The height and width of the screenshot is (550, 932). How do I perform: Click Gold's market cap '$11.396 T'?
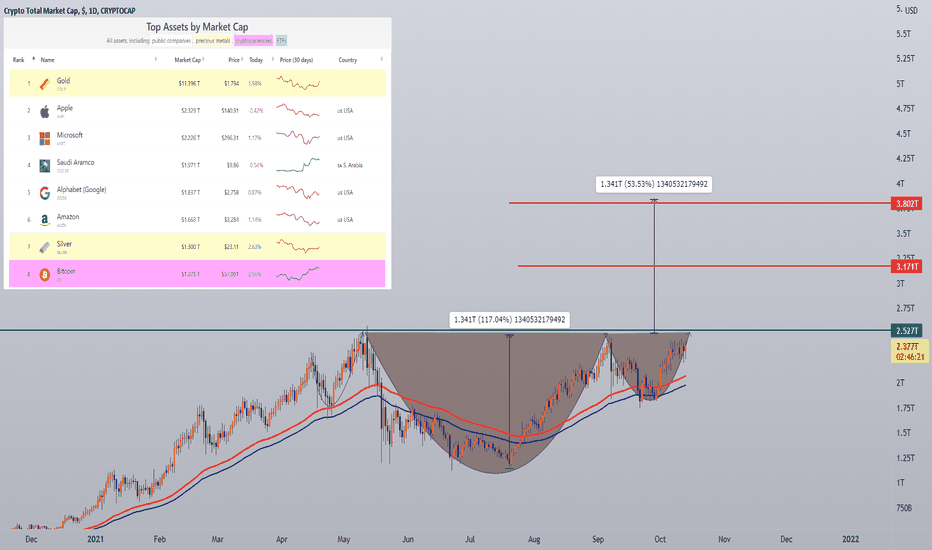pyautogui.click(x=190, y=84)
